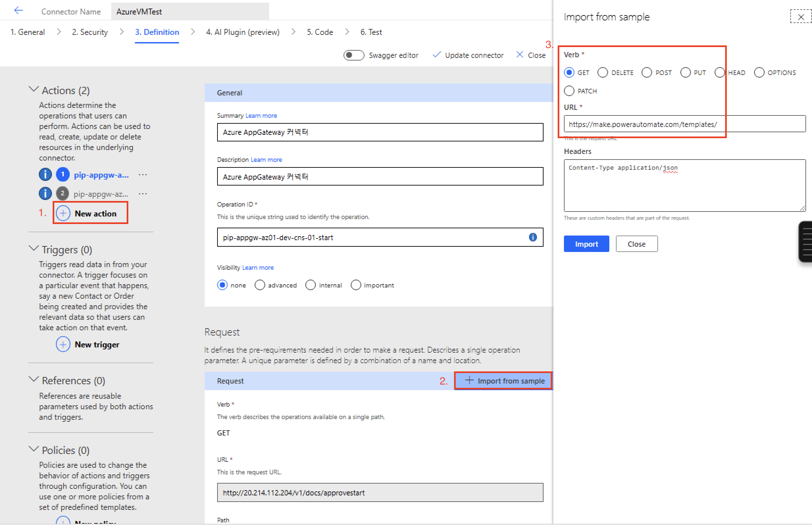Collapse the Triggers (0) section
The height and width of the screenshot is (525, 812).
[34, 249]
